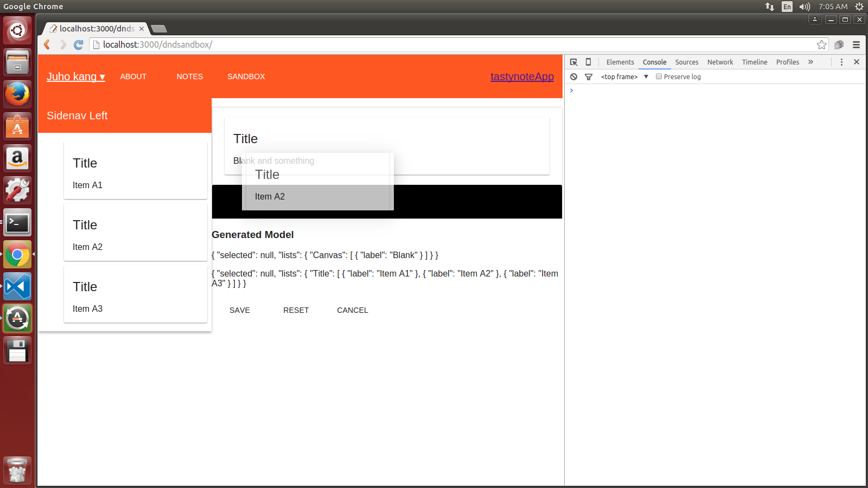The image size is (868, 488).
Task: Open Visual Studio Code from launcher
Action: point(17,286)
